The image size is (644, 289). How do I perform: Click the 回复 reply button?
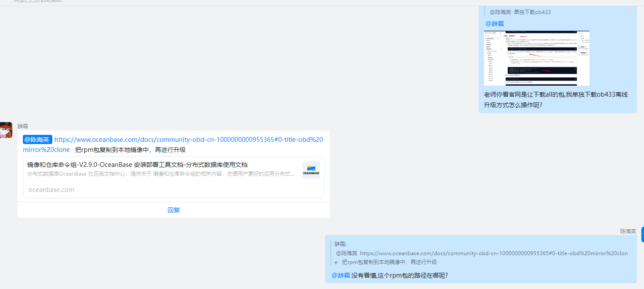(x=174, y=210)
